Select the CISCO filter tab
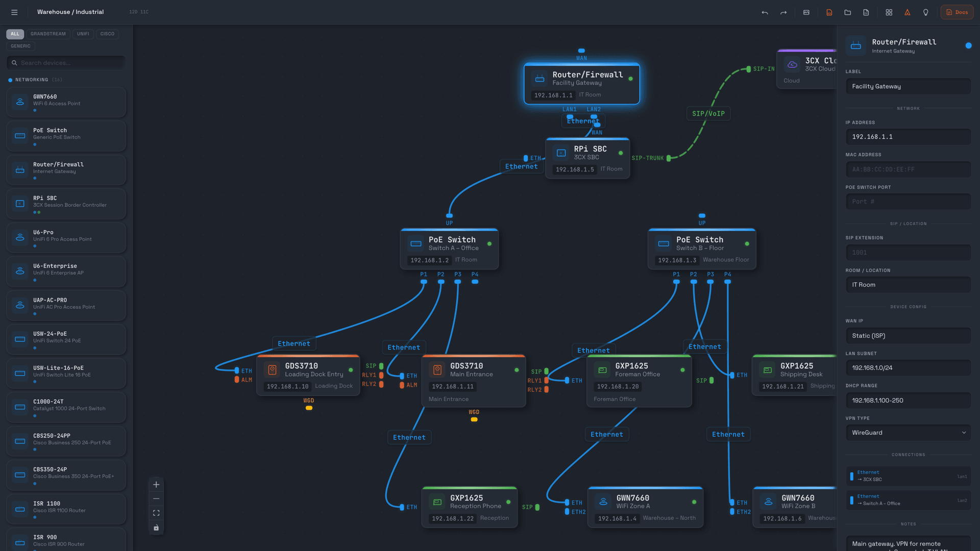 pos(107,34)
